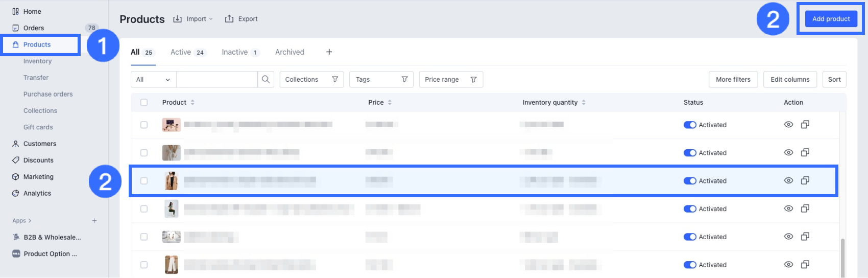Click the Add product button
Viewport: 868px width, 278px height.
click(x=831, y=19)
